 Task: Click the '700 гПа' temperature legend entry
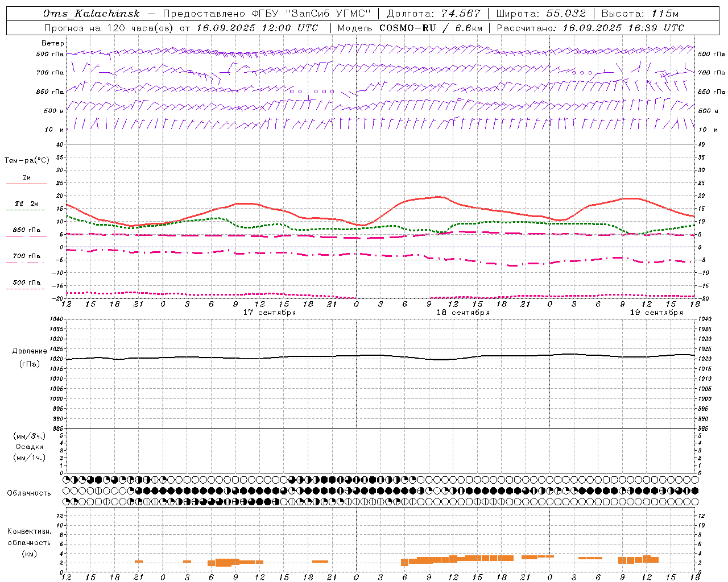(x=27, y=256)
